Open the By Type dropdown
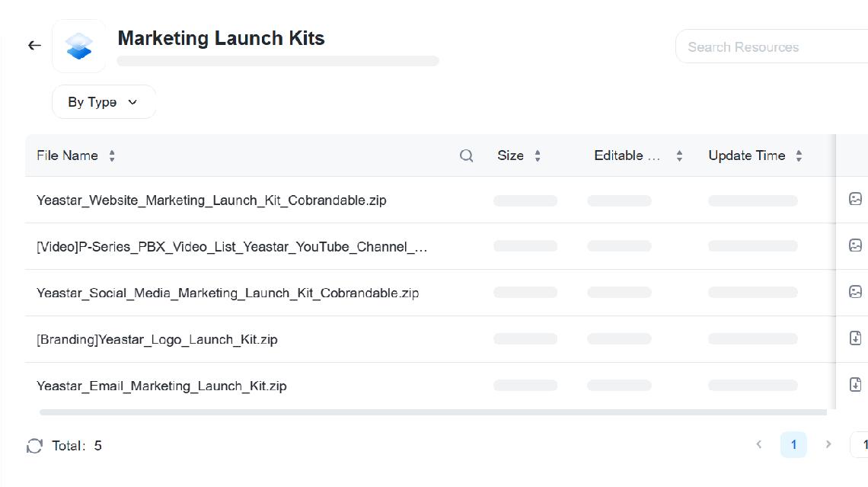Viewport: 868px width, 487px height. click(104, 102)
